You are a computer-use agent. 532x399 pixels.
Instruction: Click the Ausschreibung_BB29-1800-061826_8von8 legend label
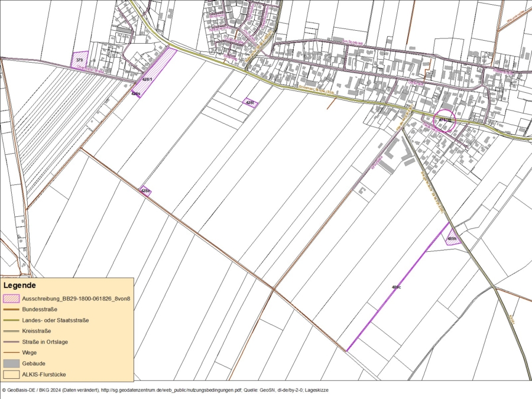coord(76,299)
